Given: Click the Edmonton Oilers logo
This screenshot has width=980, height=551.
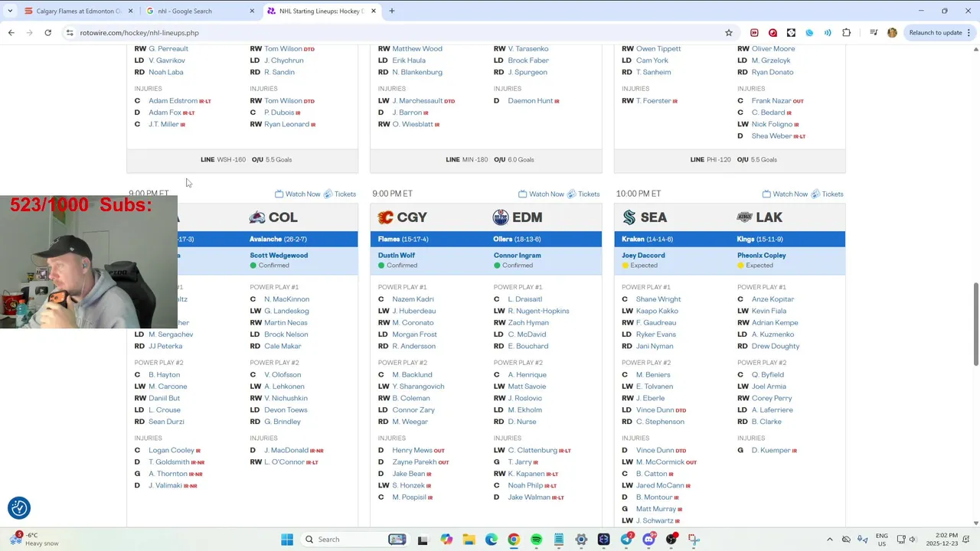Looking at the screenshot, I should click(x=501, y=217).
